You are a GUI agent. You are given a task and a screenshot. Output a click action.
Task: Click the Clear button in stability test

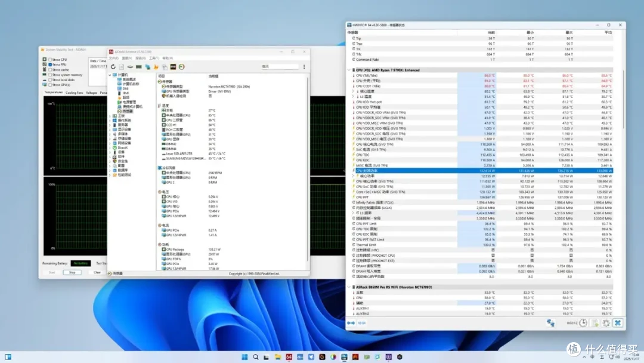click(x=97, y=273)
